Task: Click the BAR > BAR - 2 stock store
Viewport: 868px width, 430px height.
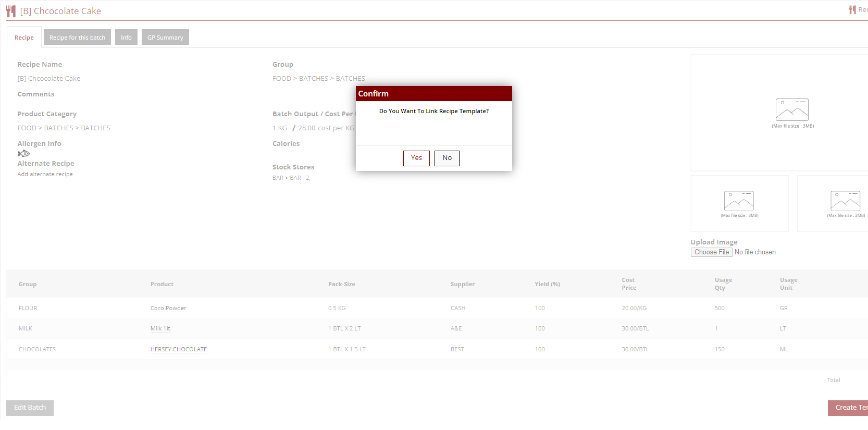Action: click(291, 178)
